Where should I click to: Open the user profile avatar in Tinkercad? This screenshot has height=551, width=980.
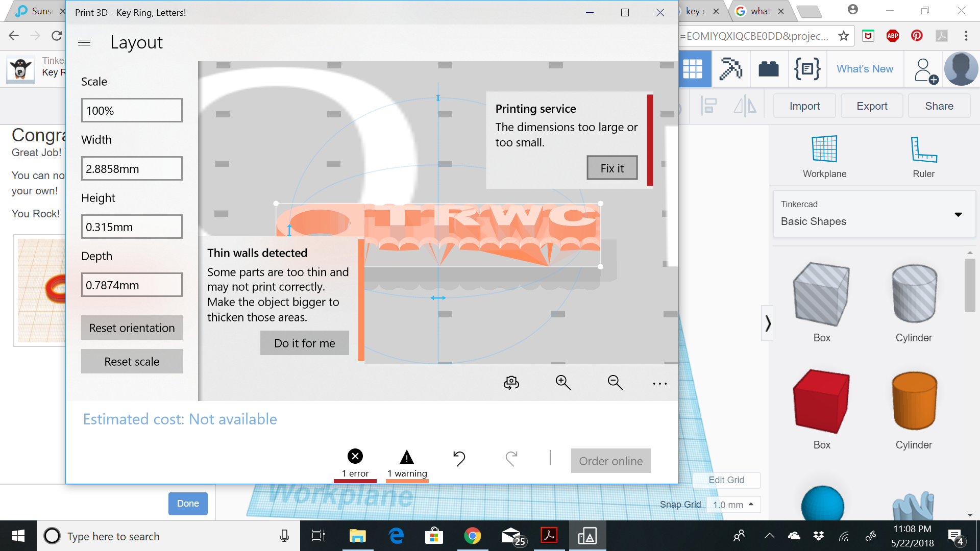pyautogui.click(x=961, y=68)
